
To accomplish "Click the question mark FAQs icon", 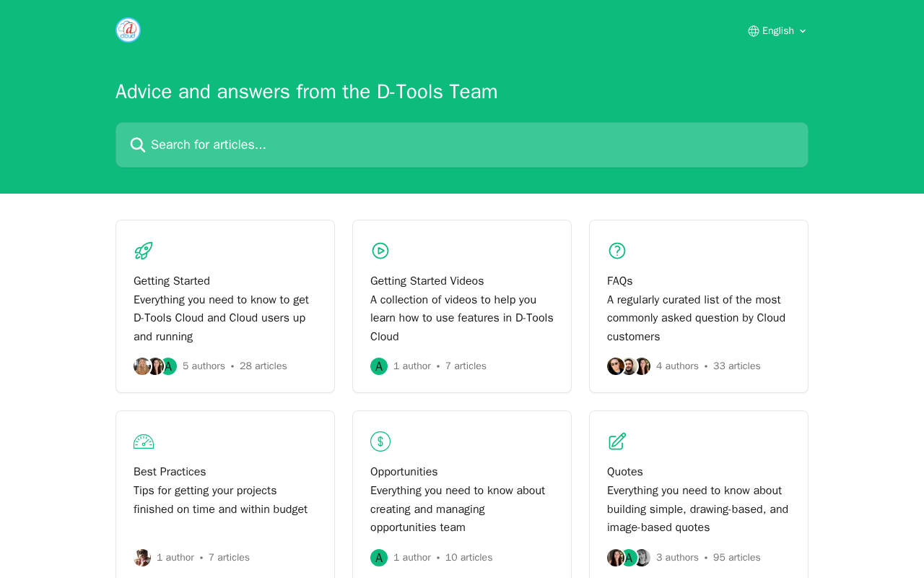I will (616, 251).
